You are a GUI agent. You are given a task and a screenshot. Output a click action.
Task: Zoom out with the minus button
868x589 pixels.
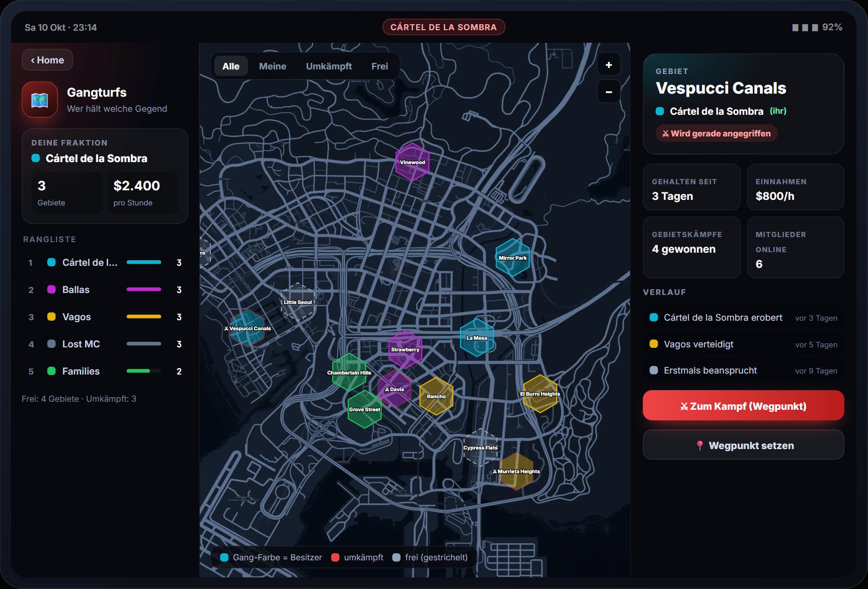coord(609,92)
